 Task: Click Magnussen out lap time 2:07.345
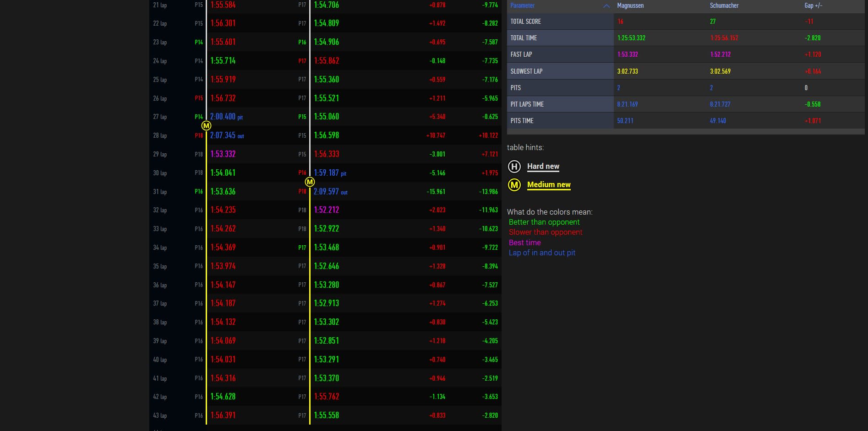point(223,135)
